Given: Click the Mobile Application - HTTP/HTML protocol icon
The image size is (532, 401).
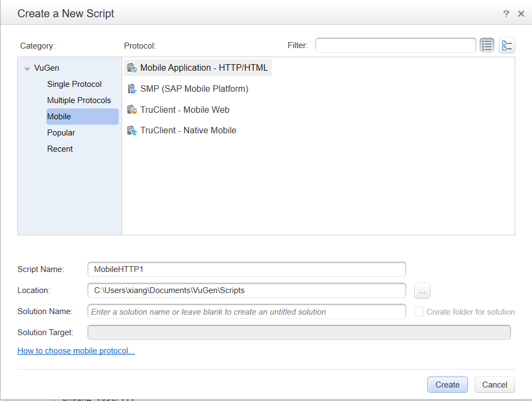Looking at the screenshot, I should (x=132, y=68).
